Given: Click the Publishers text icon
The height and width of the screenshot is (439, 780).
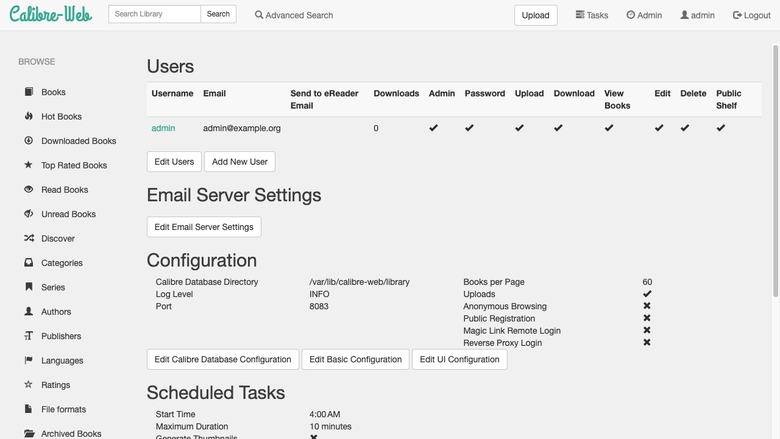Looking at the screenshot, I should point(29,336).
